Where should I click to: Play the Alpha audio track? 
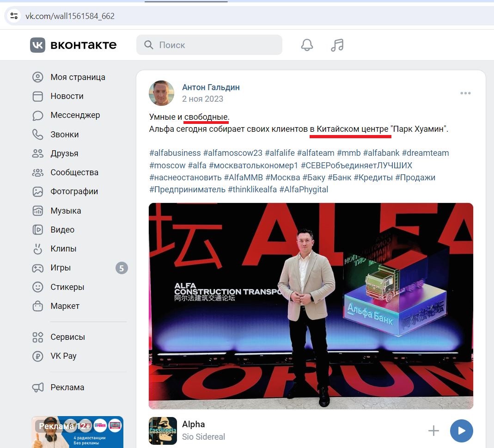pyautogui.click(x=462, y=430)
